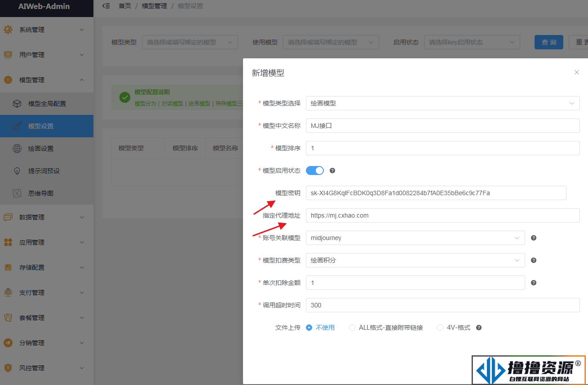The width and height of the screenshot is (588, 385).
Task: Click help icon beside 单次扣除金额 field
Action: (534, 283)
